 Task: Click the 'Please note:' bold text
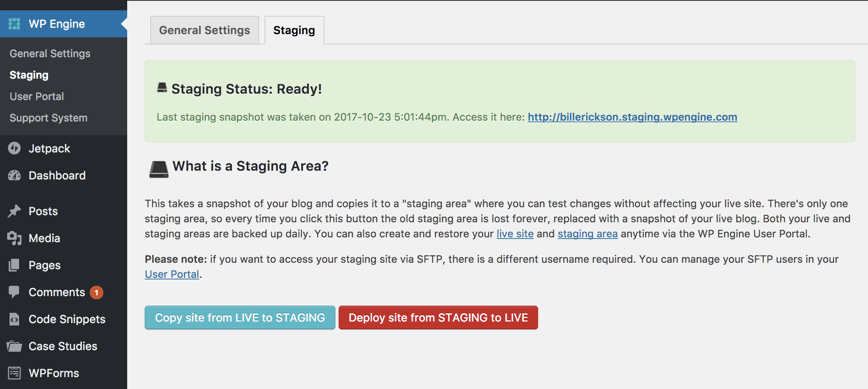coord(176,259)
